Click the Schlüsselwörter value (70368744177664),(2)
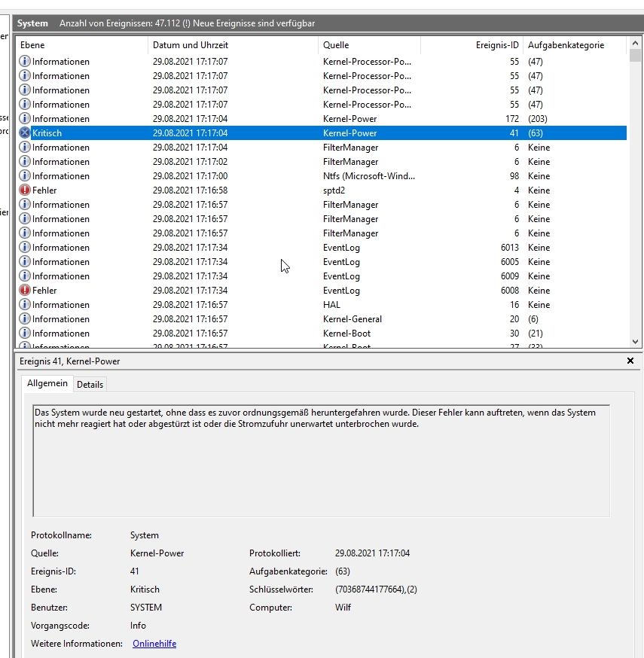This screenshot has height=658, width=644. [376, 589]
